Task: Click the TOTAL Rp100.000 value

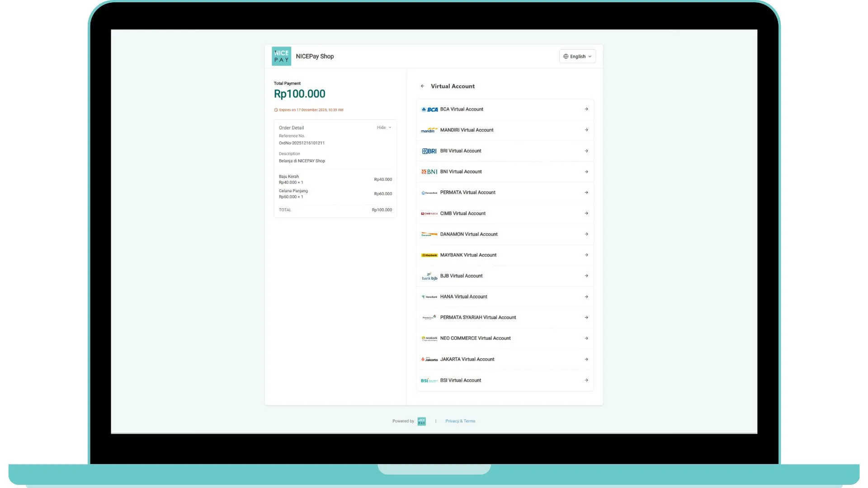Action: click(382, 210)
